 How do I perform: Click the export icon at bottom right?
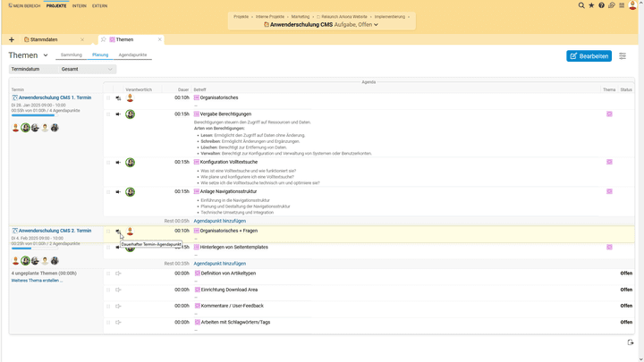tap(630, 342)
